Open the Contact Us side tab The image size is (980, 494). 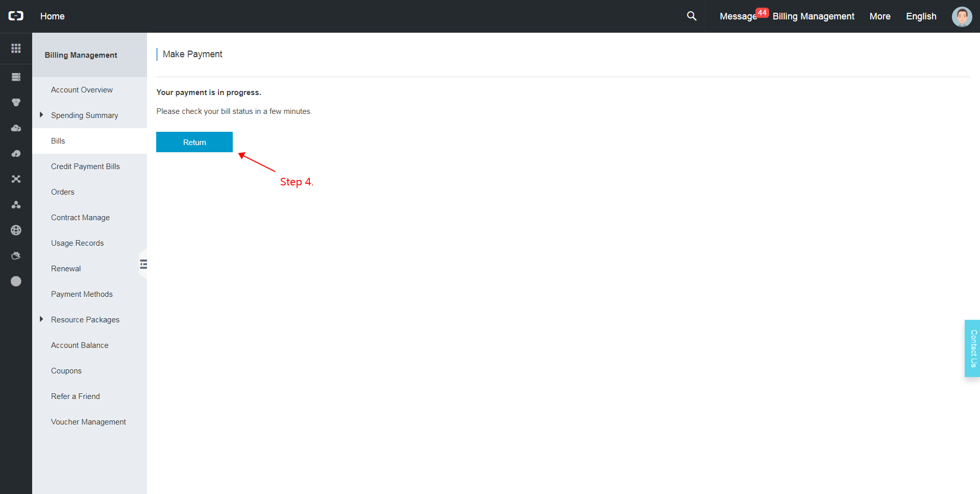click(x=972, y=348)
